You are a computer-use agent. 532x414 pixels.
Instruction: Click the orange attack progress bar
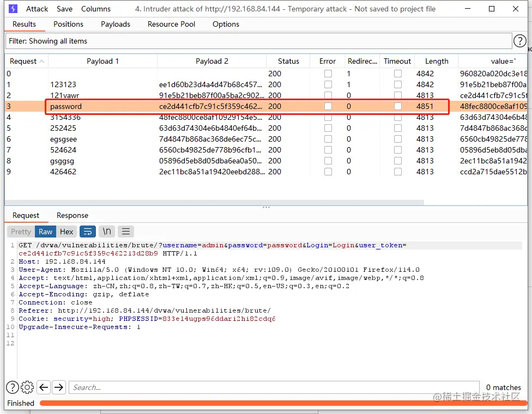point(283,403)
